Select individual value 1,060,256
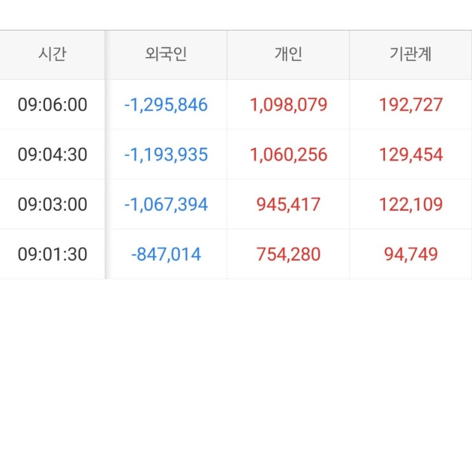 (288, 154)
